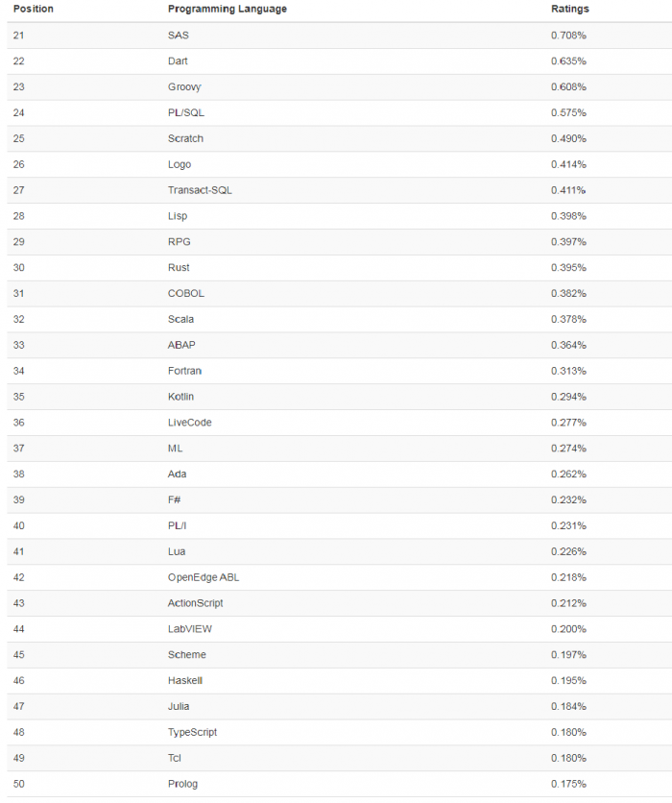Screen dimensions: 672x803
Task: Click the PL/SQL language cell
Action: [x=186, y=113]
